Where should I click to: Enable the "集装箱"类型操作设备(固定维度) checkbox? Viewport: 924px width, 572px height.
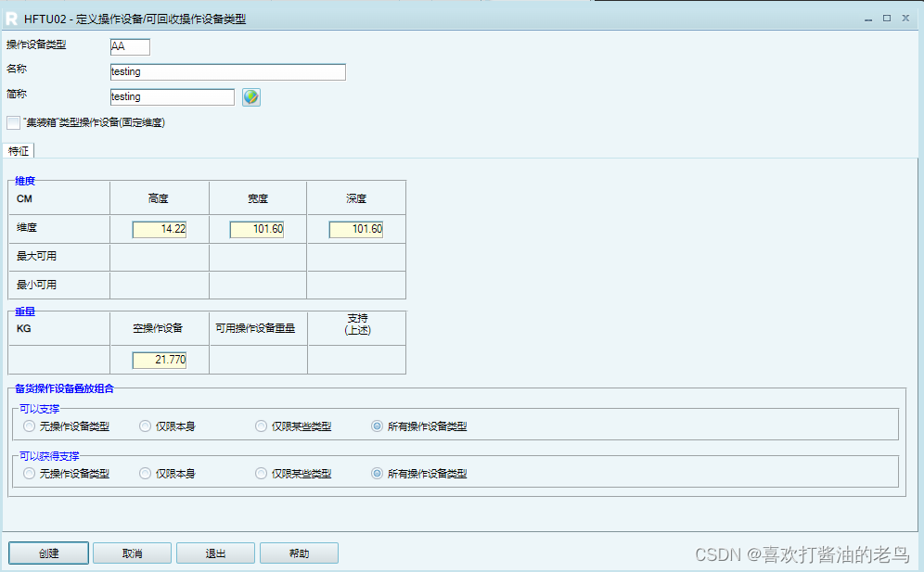point(14,122)
